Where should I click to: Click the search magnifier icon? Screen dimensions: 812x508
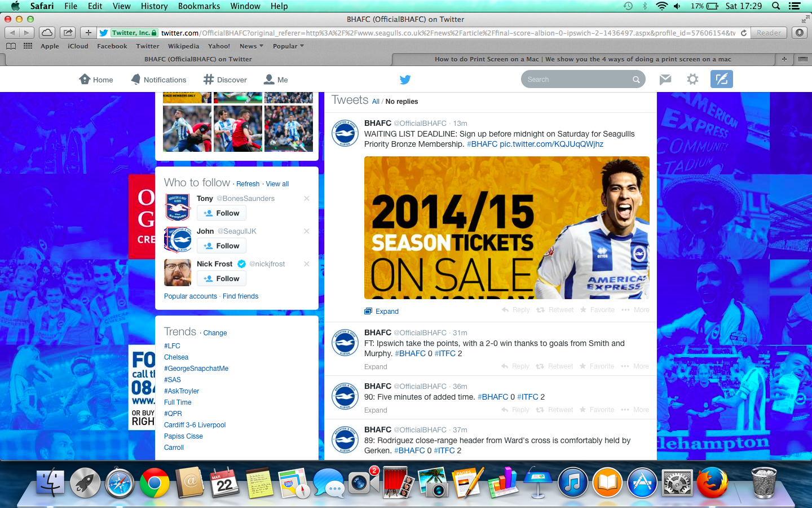(x=636, y=80)
